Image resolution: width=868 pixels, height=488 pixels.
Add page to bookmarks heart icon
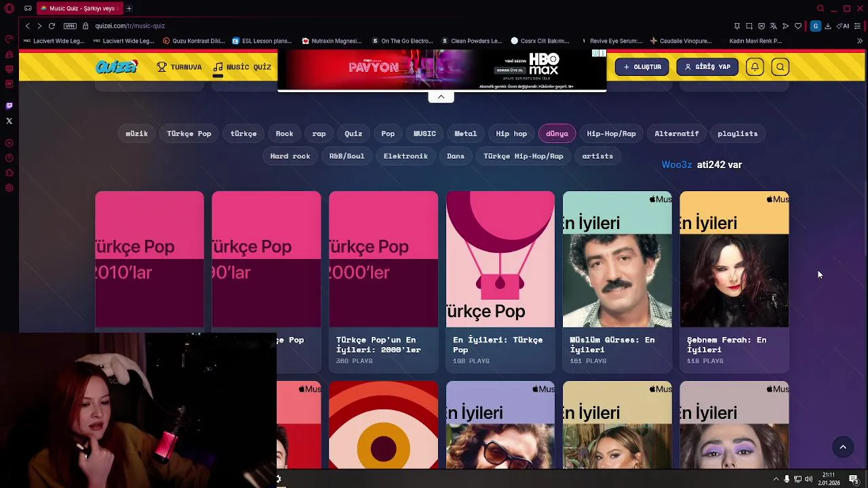click(x=798, y=26)
